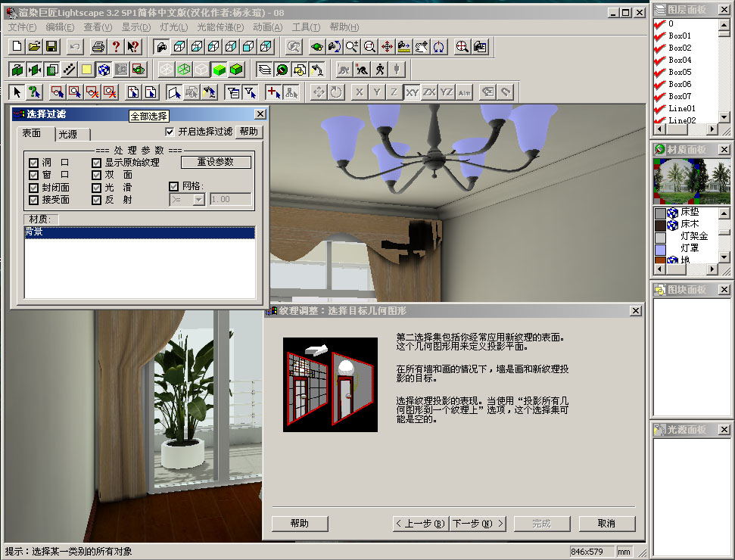The width and height of the screenshot is (735, 560).
Task: Open the 工具 menu
Action: pos(306,27)
